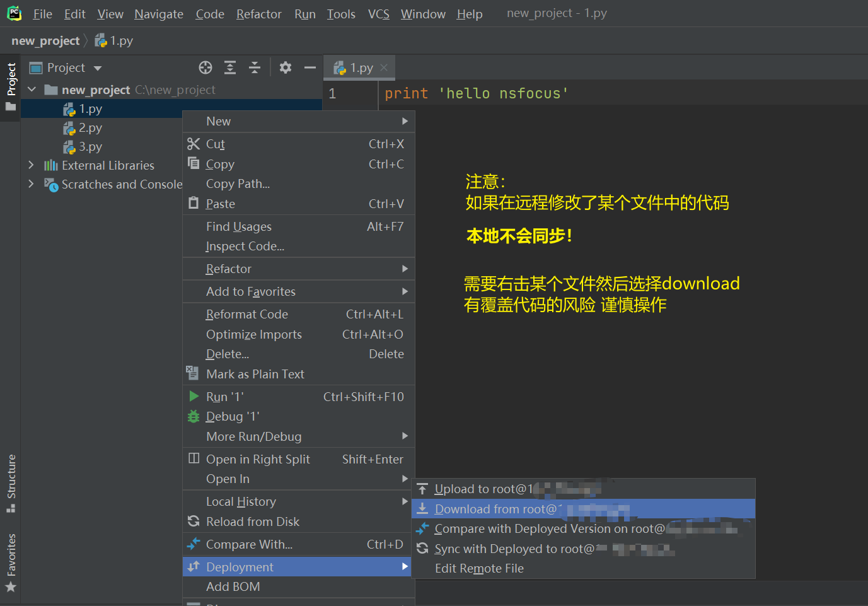Click the Collapse All icon in Project toolbar
Image resolution: width=868 pixels, height=606 pixels.
(255, 67)
